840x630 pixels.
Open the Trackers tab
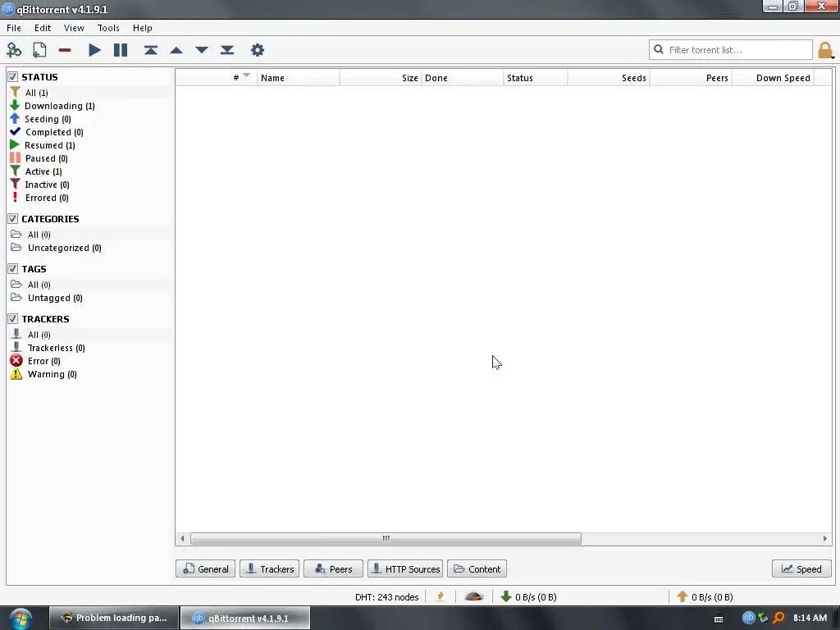[269, 568]
